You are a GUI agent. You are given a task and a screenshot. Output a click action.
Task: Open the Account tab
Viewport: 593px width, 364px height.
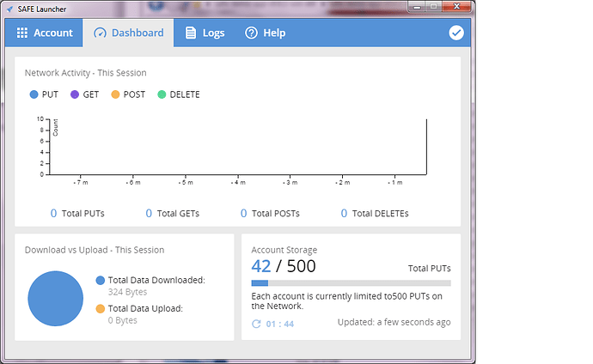pos(44,33)
